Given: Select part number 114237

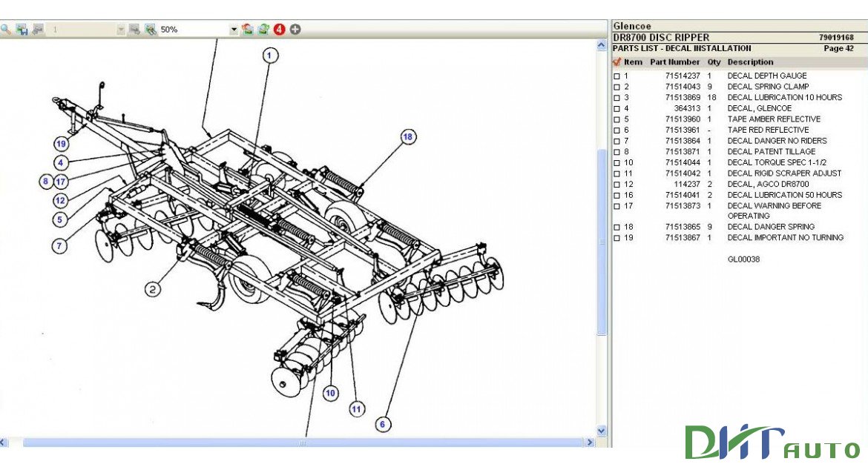Looking at the screenshot, I should pos(687,185).
